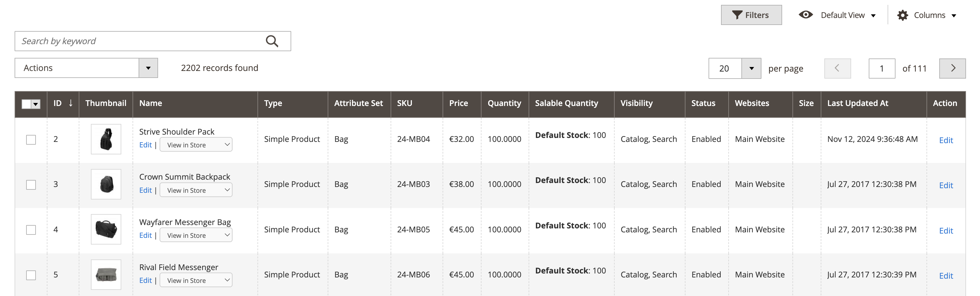Screen dimensions: 980x296
Task: Expand the Actions dropdown
Action: pos(148,68)
